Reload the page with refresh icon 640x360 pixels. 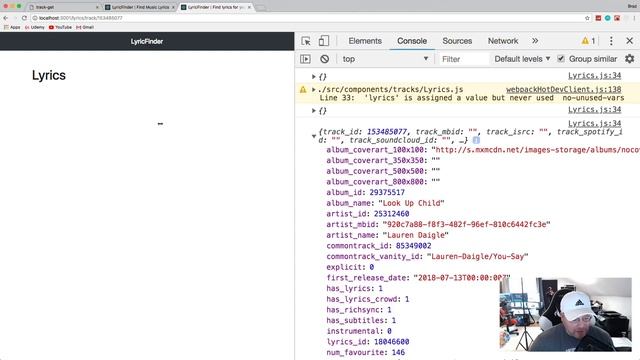pos(24,18)
